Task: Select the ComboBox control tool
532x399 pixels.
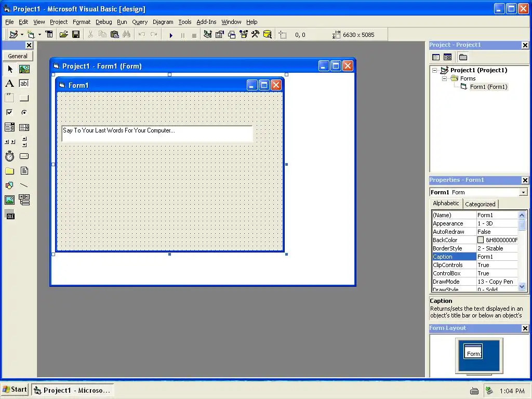Action: (x=10, y=127)
